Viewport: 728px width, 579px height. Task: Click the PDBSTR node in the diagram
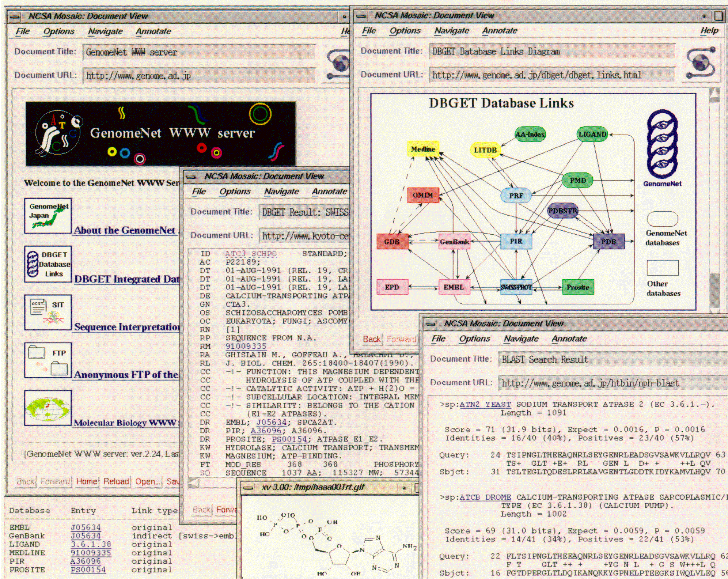(x=563, y=211)
